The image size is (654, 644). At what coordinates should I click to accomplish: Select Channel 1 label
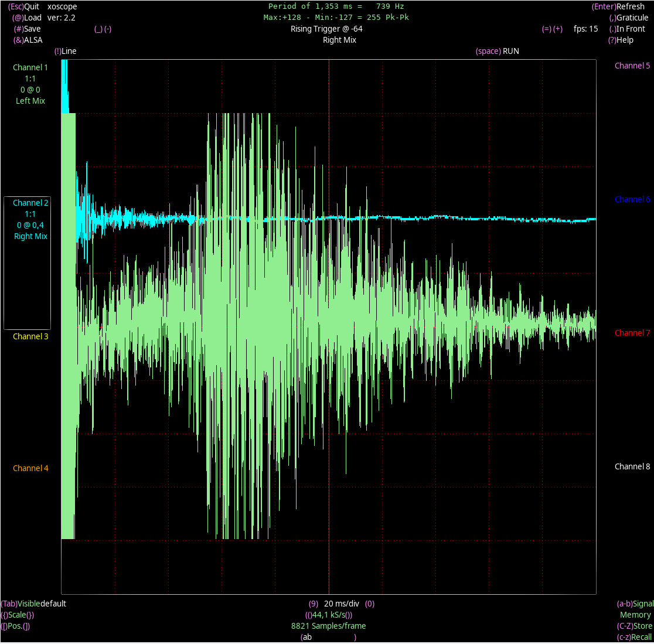pos(30,67)
